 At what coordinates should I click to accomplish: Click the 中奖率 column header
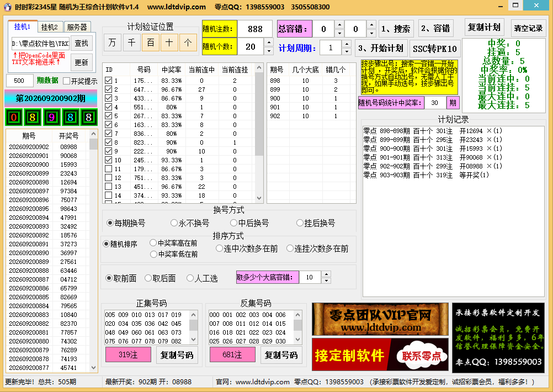pyautogui.click(x=172, y=70)
